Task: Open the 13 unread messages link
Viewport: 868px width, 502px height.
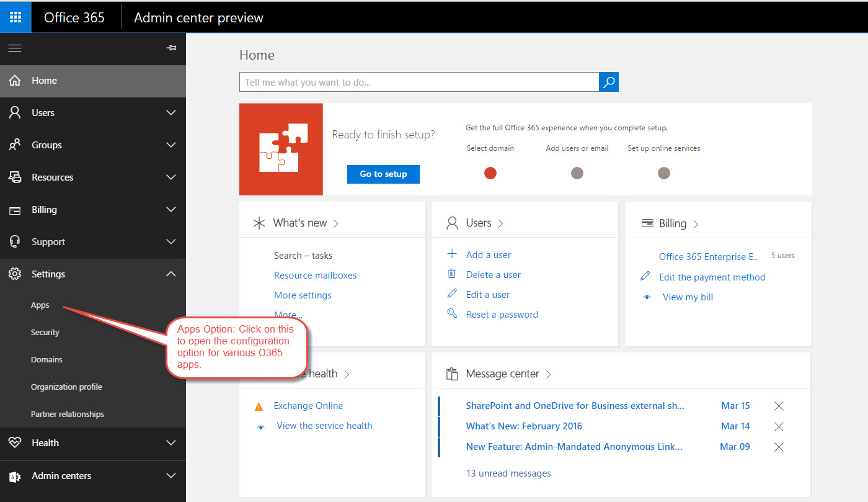Action: pos(508,473)
